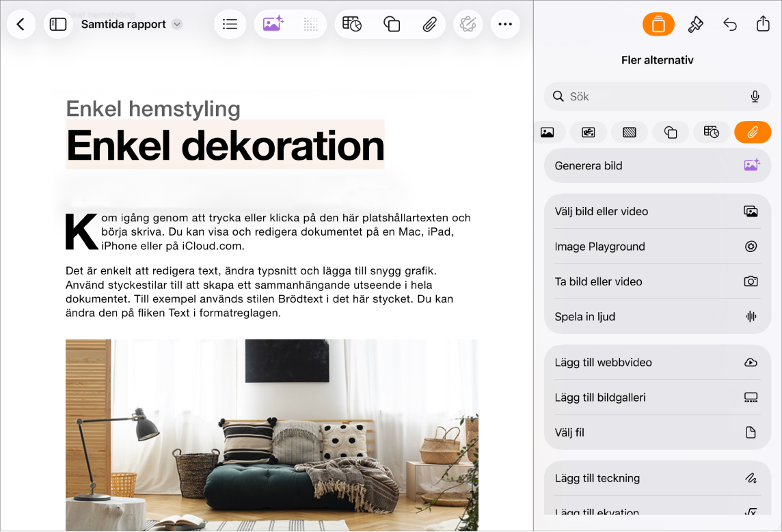Image resolution: width=782 pixels, height=532 pixels.
Task: Go back with the left chevron button
Action: pyautogui.click(x=21, y=24)
